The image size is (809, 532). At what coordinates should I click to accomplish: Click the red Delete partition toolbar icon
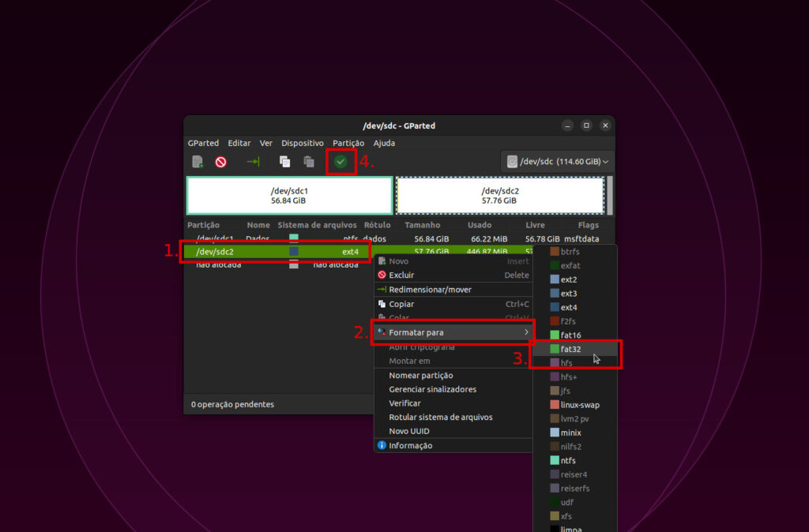[221, 162]
